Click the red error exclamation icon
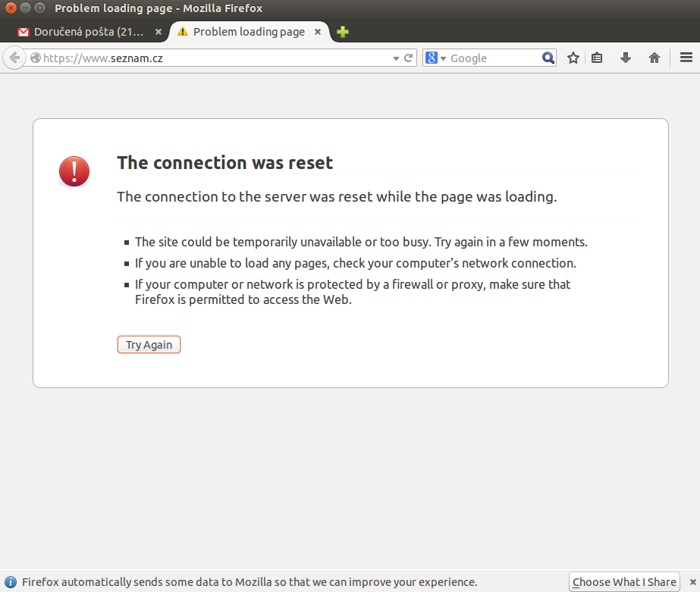The height and width of the screenshot is (592, 700). click(x=74, y=171)
